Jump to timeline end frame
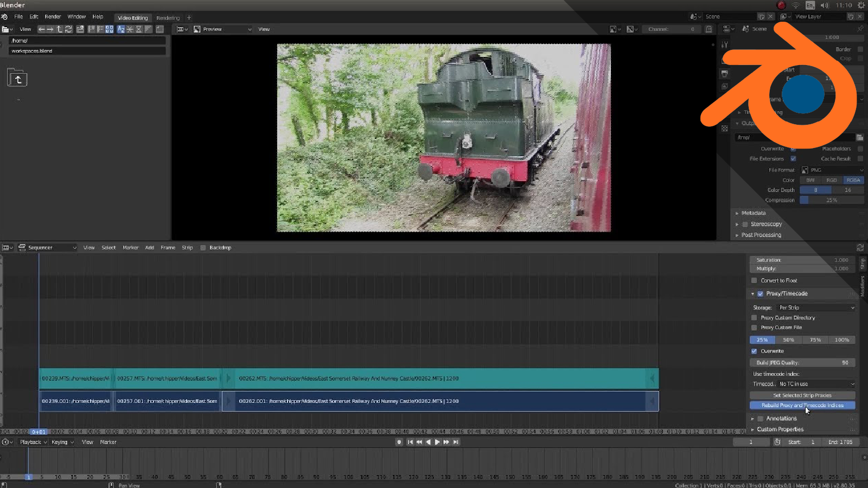 [x=456, y=442]
